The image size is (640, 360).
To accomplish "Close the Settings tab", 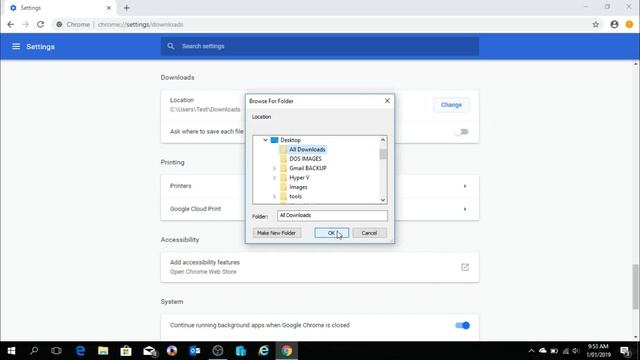I will 109,8.
